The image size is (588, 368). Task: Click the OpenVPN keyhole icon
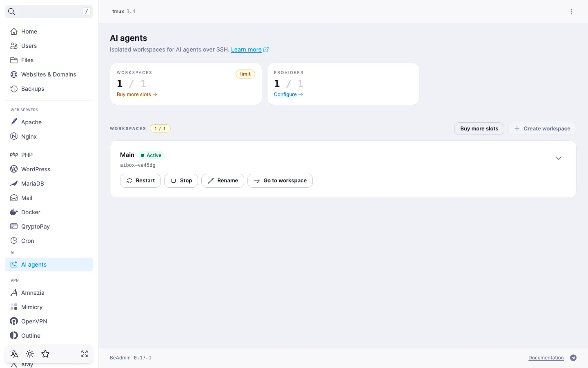tap(14, 321)
